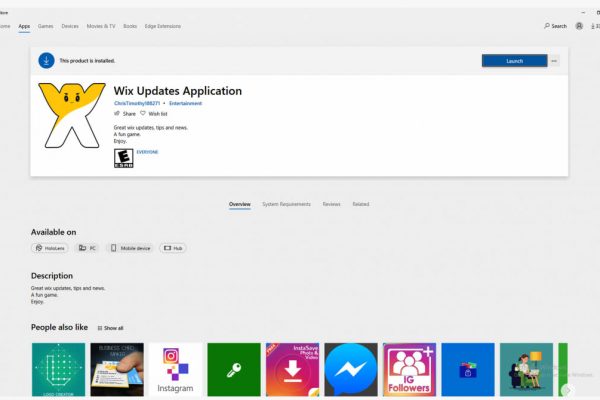This screenshot has width=600, height=400.
Task: Launch the installed application
Action: 514,61
